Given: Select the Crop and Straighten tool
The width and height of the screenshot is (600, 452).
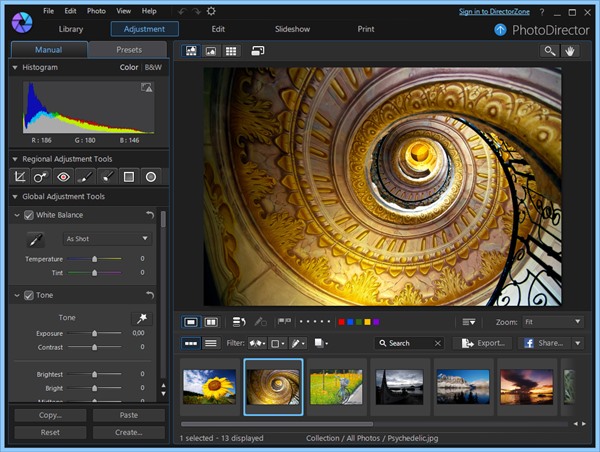Looking at the screenshot, I should pos(19,177).
